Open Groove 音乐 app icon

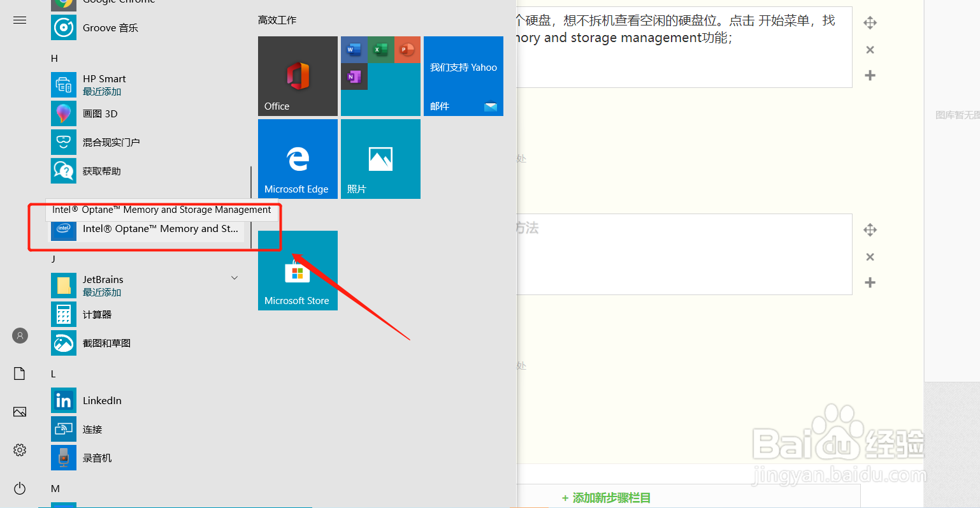tap(64, 27)
